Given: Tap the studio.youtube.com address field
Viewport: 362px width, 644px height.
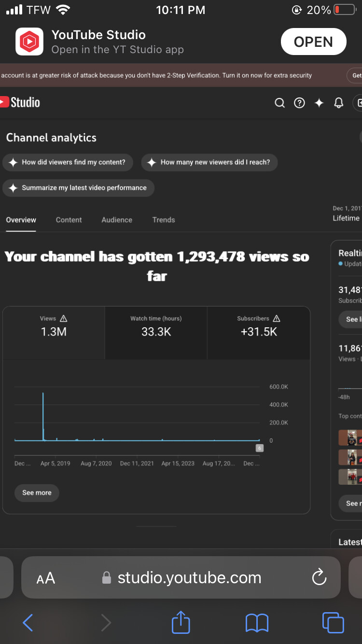Looking at the screenshot, I should pyautogui.click(x=181, y=578).
